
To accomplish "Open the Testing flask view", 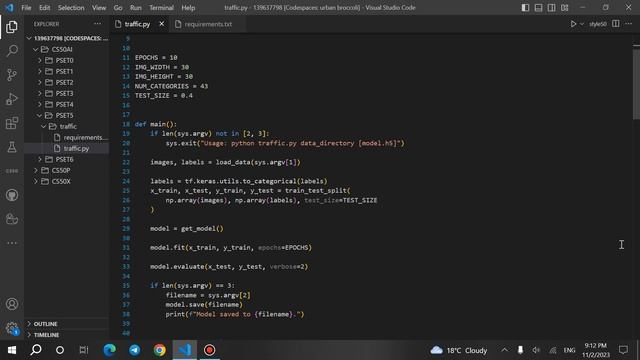I will (x=12, y=147).
